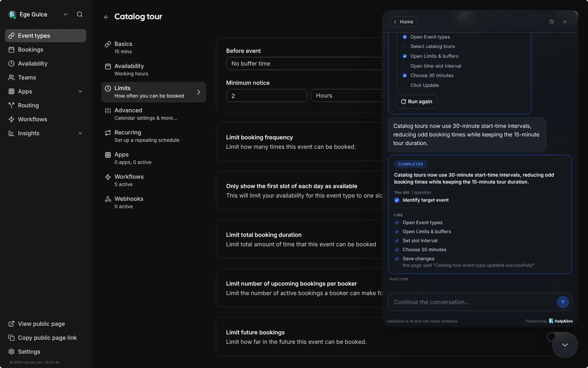Switch to the Advanced tab
The width and height of the screenshot is (588, 368).
pos(154,114)
